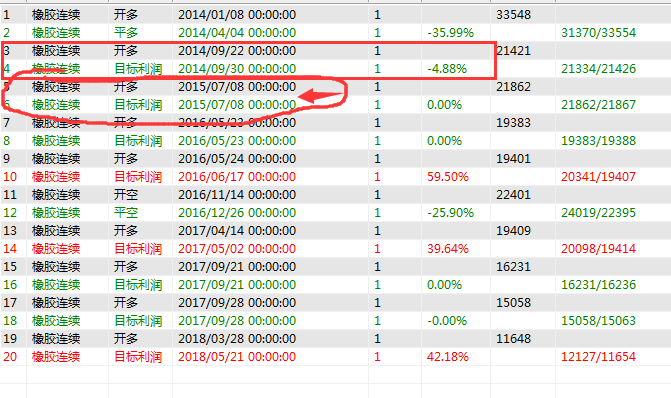
Task: Click price 11648 cell
Action: tap(514, 339)
